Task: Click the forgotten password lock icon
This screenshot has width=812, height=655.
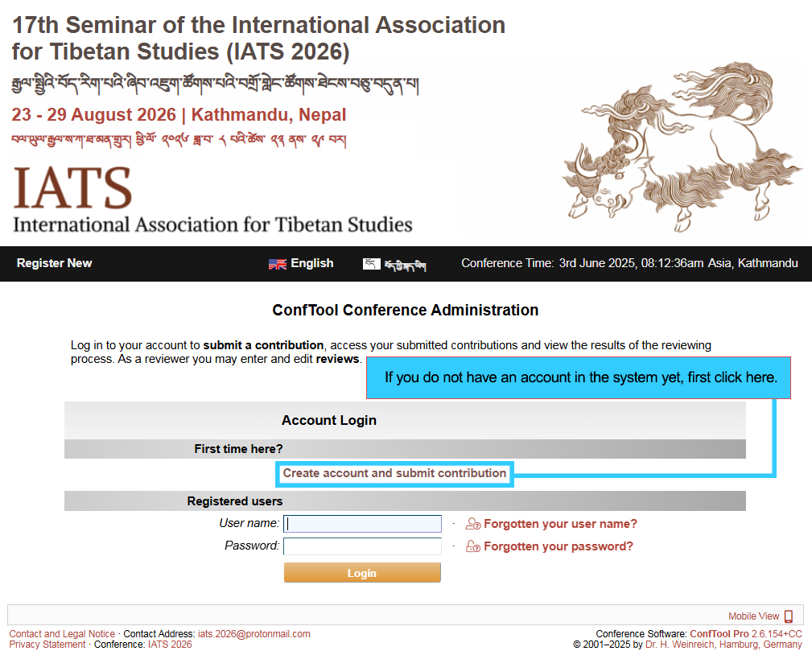Action: coord(473,546)
